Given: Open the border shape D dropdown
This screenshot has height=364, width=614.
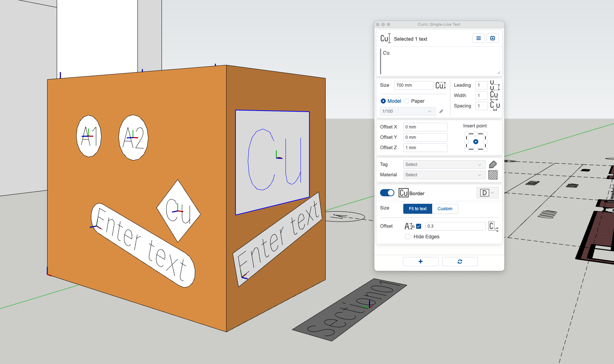Looking at the screenshot, I should coord(487,193).
